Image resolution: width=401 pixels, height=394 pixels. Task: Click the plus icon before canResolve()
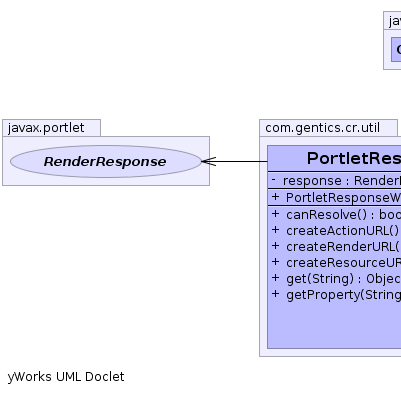point(275,214)
